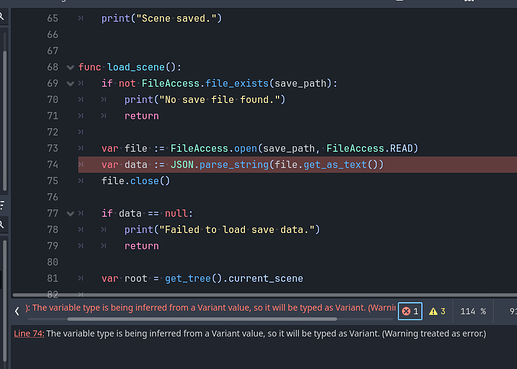The height and width of the screenshot is (369, 517).
Task: Click the tab indent marker on highlighted line 74
Action: [81, 165]
